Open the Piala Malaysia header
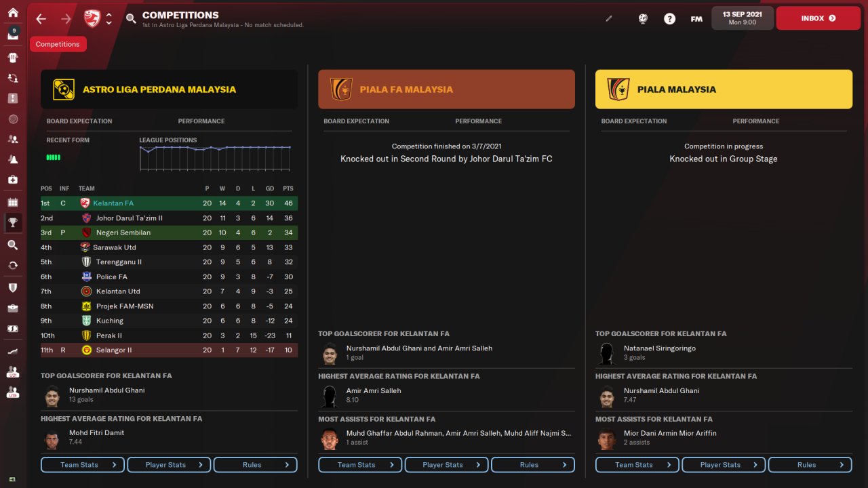The height and width of the screenshot is (488, 868). point(724,89)
